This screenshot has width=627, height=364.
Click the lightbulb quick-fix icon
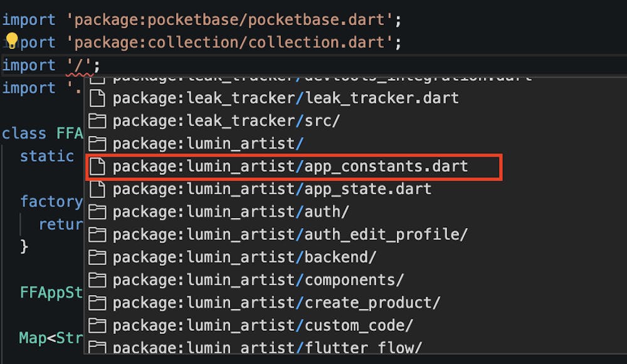click(x=11, y=42)
